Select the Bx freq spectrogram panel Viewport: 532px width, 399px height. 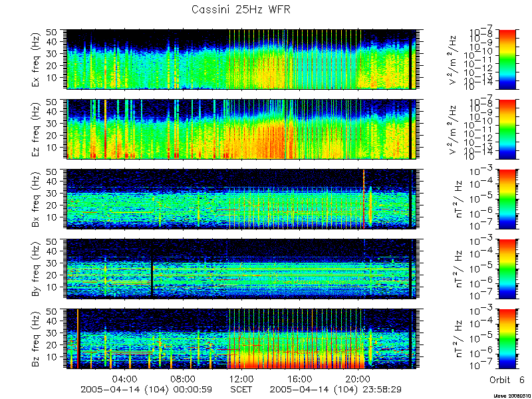point(241,199)
